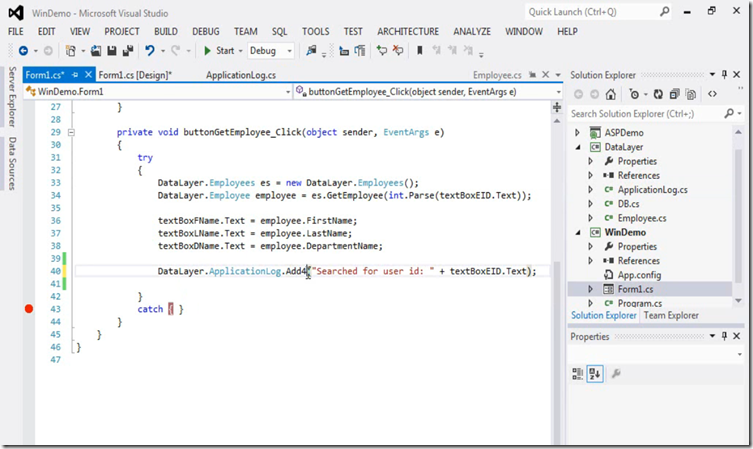Click the Open File toolbar icon

click(x=96, y=50)
